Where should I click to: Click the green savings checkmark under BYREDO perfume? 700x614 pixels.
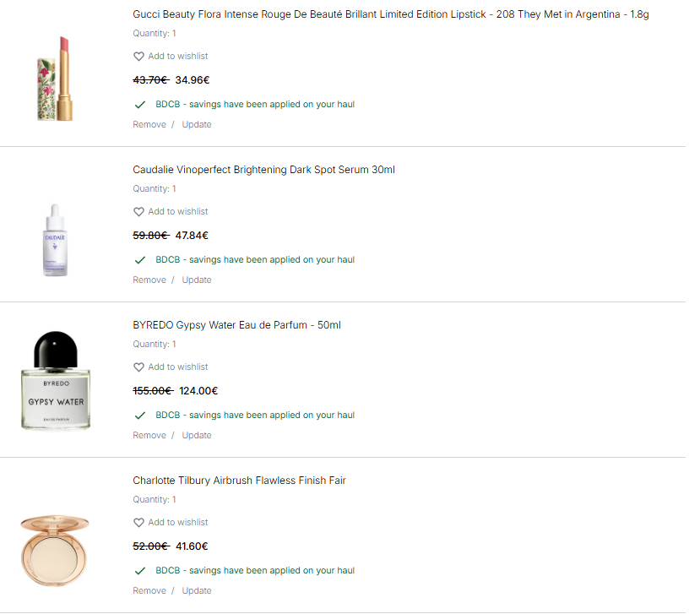coord(140,416)
